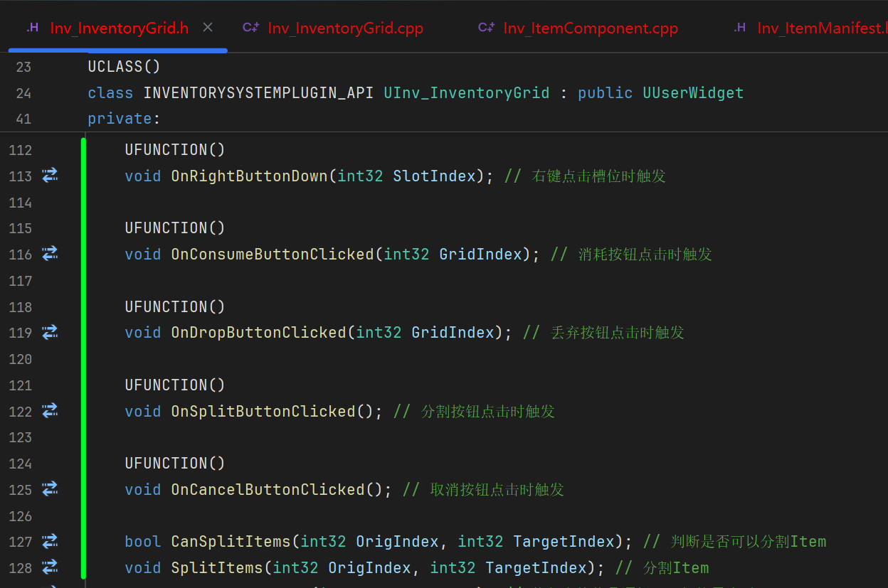Click UFUNCTION() on line 121

[175, 385]
